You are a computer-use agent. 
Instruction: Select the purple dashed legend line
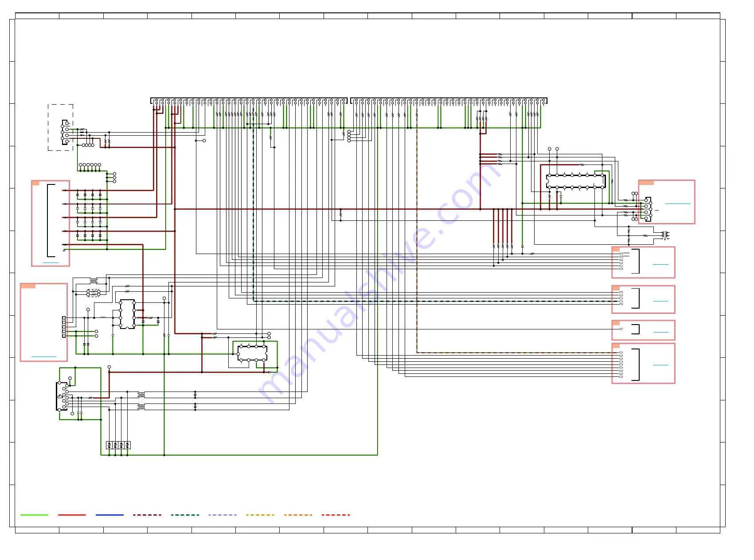click(223, 515)
